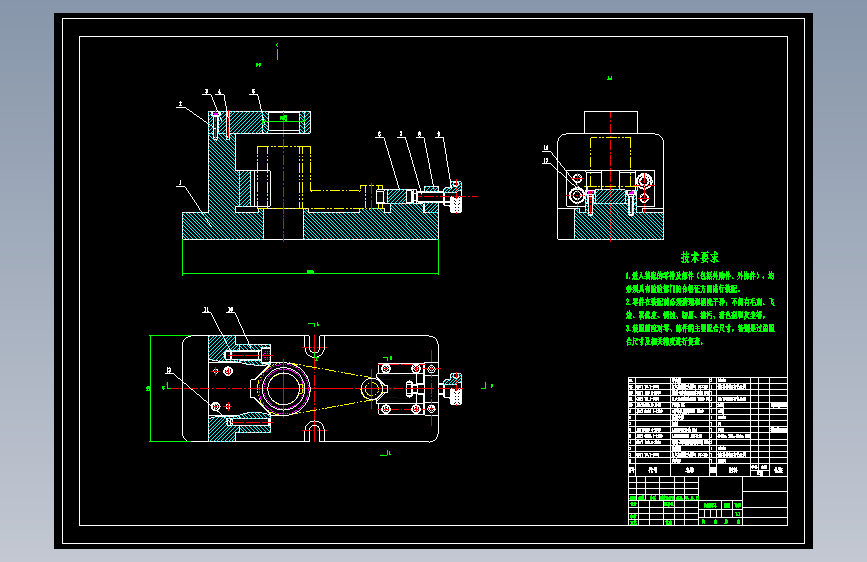Select the green section cutting mark above front view
Image resolution: width=867 pixels, height=562 pixels.
click(x=277, y=52)
